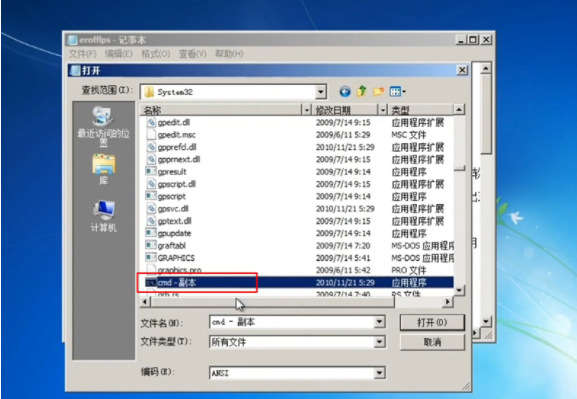Open the 帮助(H) menu in Notepad

coord(229,54)
